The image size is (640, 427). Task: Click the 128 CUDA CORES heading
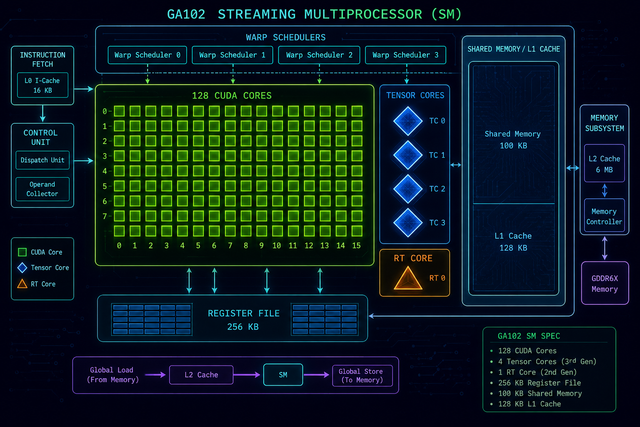[x=232, y=96]
